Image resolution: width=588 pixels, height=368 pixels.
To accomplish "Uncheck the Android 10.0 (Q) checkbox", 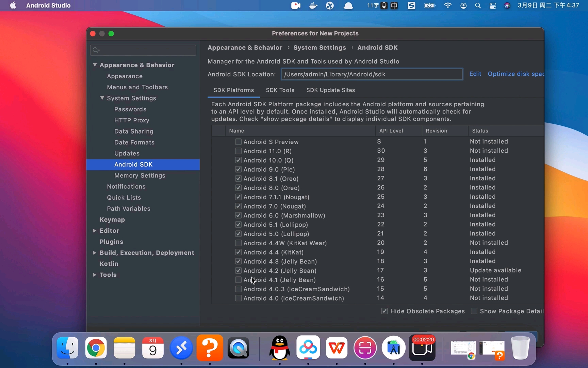I will [238, 160].
